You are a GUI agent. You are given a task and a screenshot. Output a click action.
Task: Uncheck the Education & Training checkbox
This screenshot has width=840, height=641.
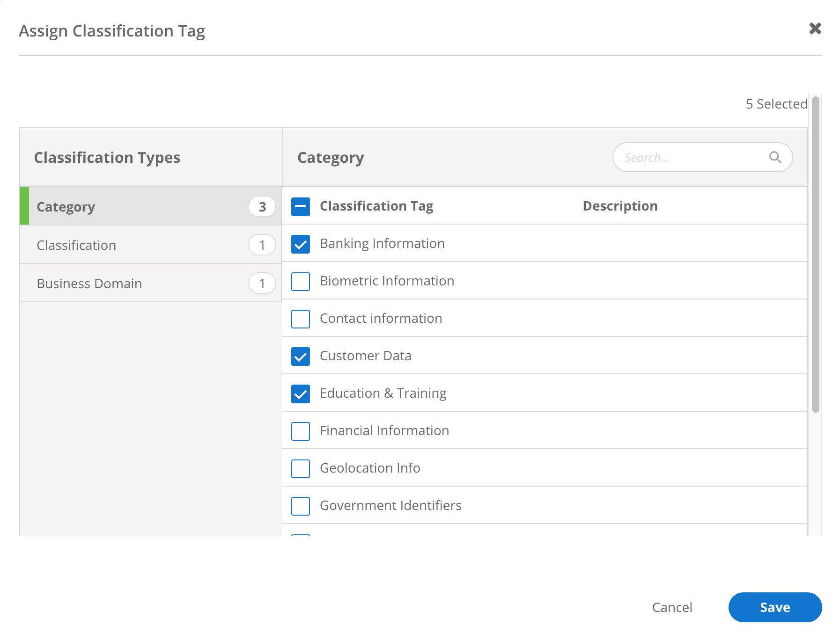[301, 393]
